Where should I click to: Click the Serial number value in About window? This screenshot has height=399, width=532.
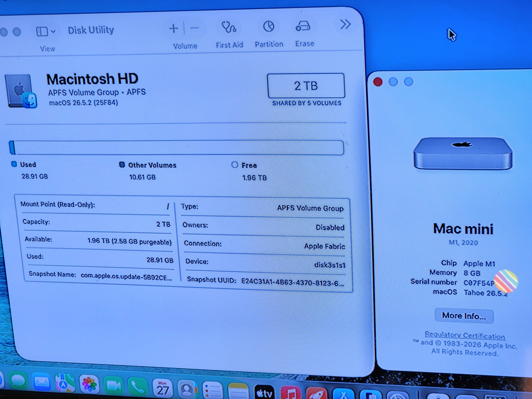tap(479, 283)
